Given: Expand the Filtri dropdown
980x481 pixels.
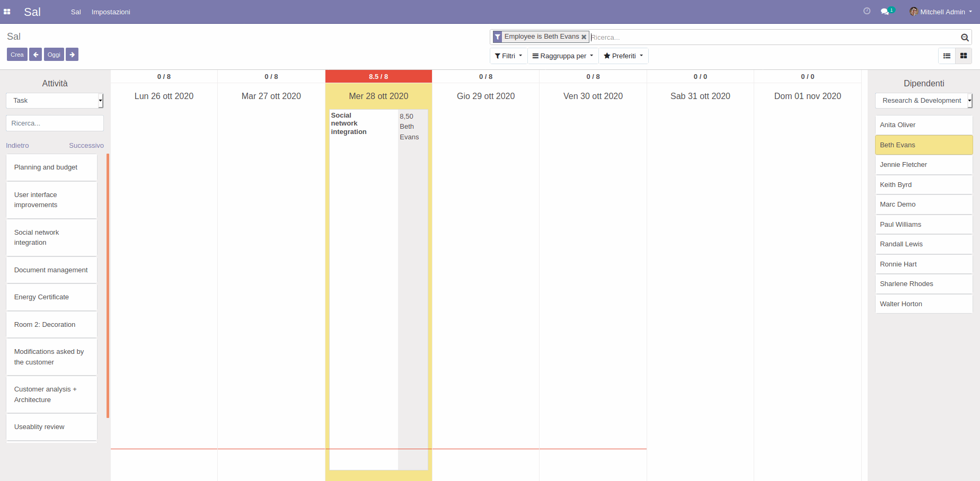Looking at the screenshot, I should 508,56.
